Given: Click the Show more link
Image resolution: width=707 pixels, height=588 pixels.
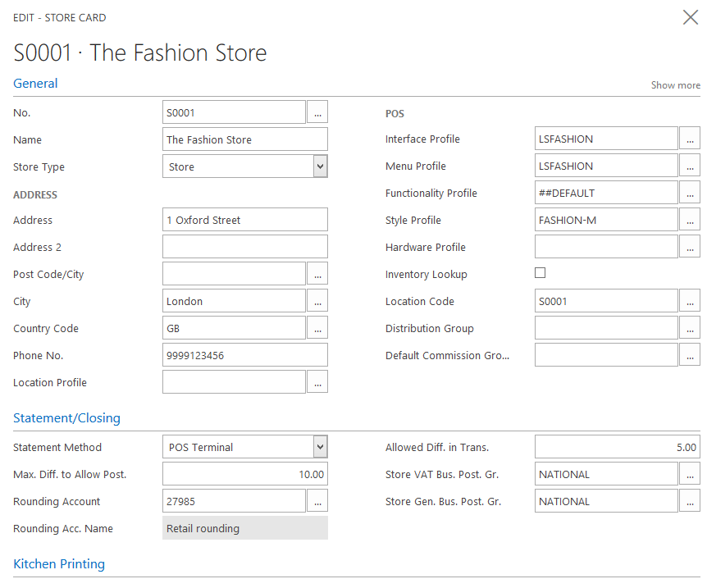Looking at the screenshot, I should pos(675,85).
